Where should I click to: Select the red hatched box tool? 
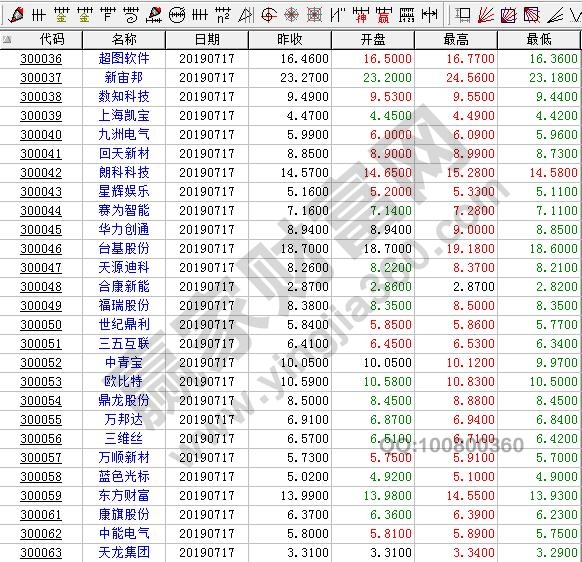[532, 15]
